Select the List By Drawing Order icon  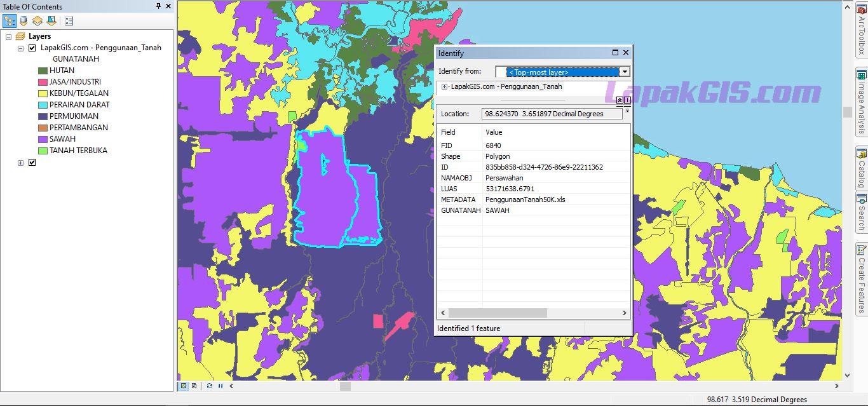coord(10,20)
